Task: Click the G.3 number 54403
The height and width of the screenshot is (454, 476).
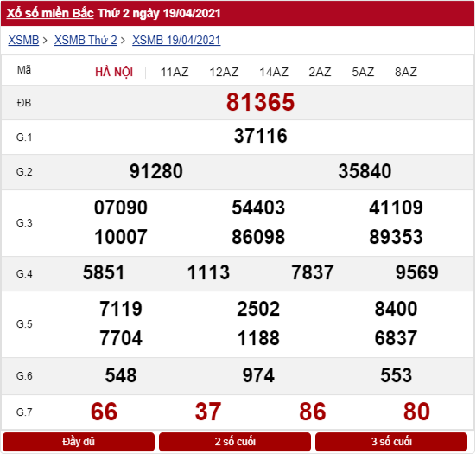Action: [x=258, y=208]
